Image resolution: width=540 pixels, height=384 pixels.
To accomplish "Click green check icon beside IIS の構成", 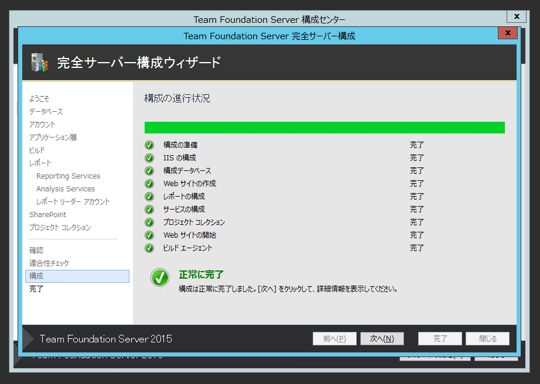I will [x=149, y=158].
